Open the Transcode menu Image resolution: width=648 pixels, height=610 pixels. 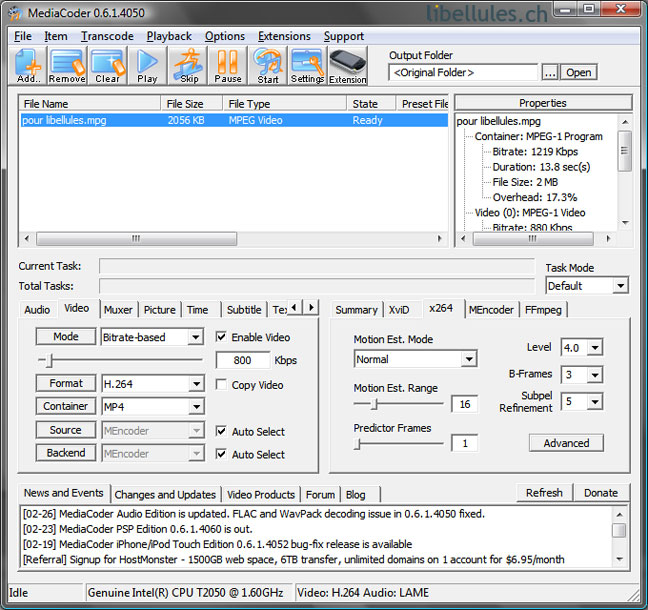pyautogui.click(x=107, y=36)
